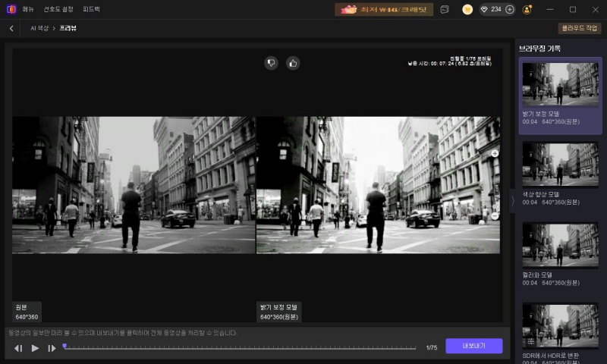Click the 브라우징 기록 heading
This screenshot has width=607, height=364.
tap(539, 49)
